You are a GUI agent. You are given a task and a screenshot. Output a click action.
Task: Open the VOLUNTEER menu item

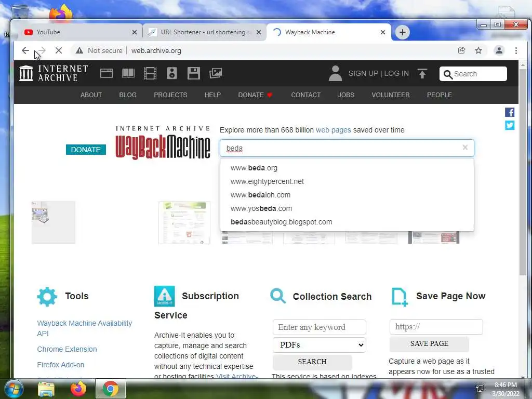click(391, 95)
